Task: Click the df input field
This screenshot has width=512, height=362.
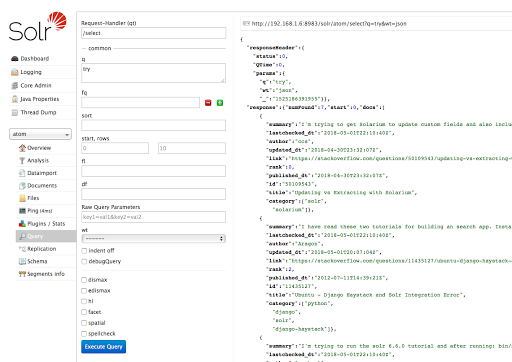Action: [x=153, y=194]
